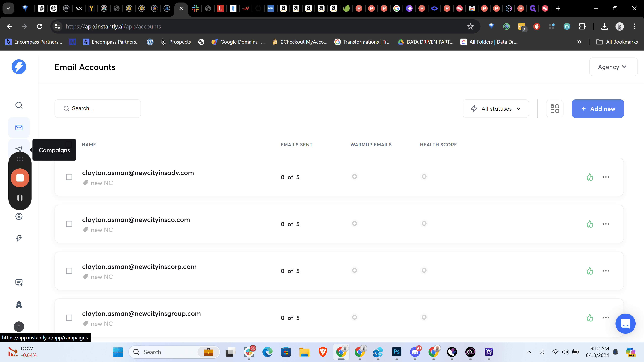Viewport: 644px width, 362px height.
Task: Stop the screen recording red button
Action: point(20,178)
